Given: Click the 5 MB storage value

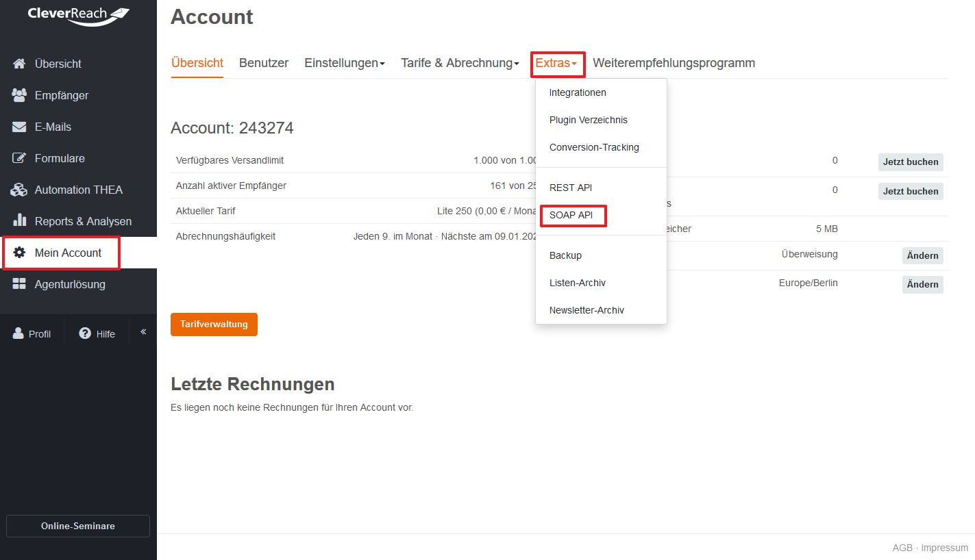Looking at the screenshot, I should click(x=827, y=229).
